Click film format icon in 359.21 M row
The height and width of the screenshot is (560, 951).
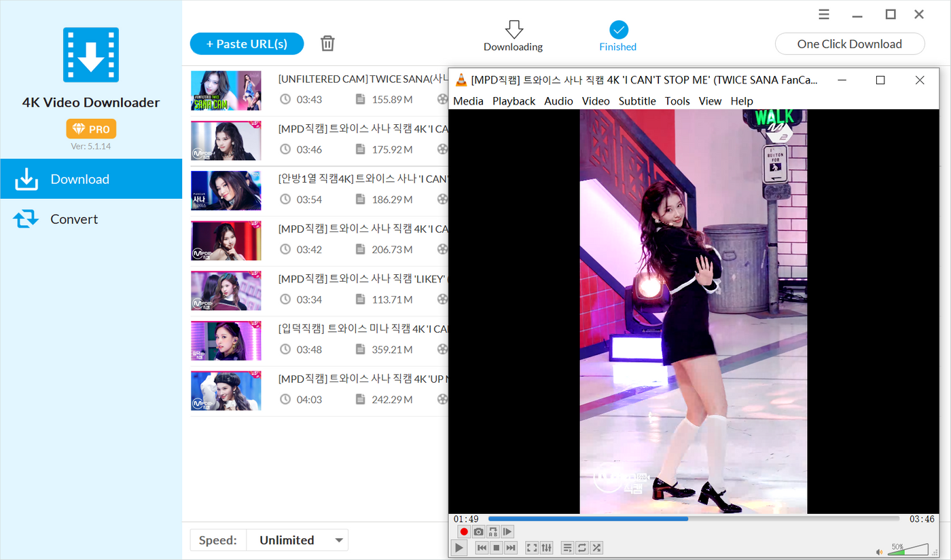pyautogui.click(x=443, y=350)
